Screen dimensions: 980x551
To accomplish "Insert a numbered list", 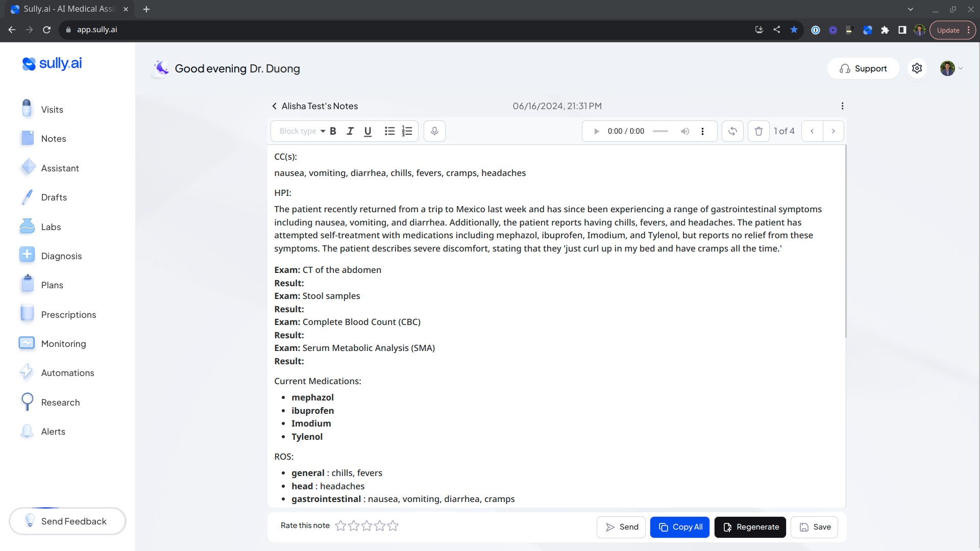I will (407, 131).
